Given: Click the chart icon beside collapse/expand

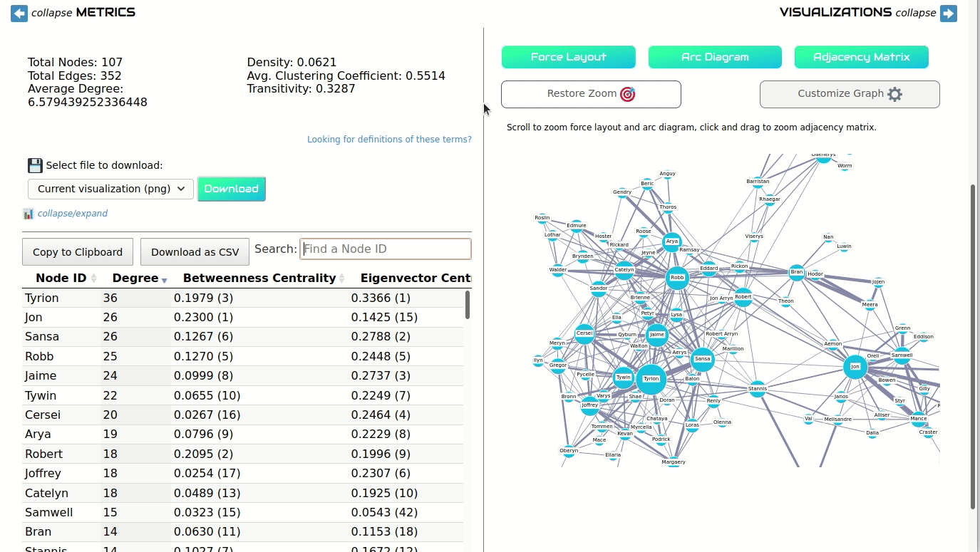Looking at the screenshot, I should click(29, 214).
